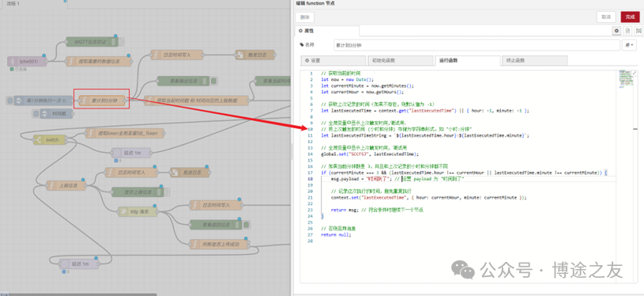Select the 获取当前时间戳 和 时间对应的上报数据 node
Viewport: 644px width, 296px height.
coord(196,101)
